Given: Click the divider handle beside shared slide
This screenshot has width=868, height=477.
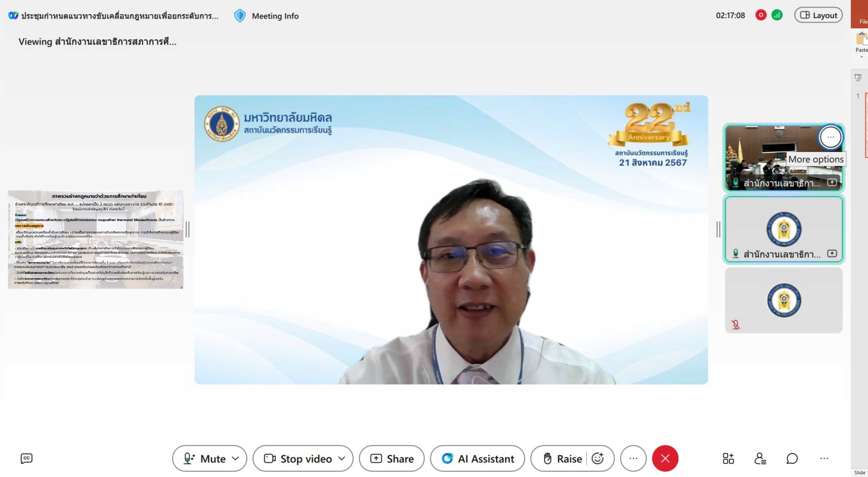Looking at the screenshot, I should pos(188,230).
